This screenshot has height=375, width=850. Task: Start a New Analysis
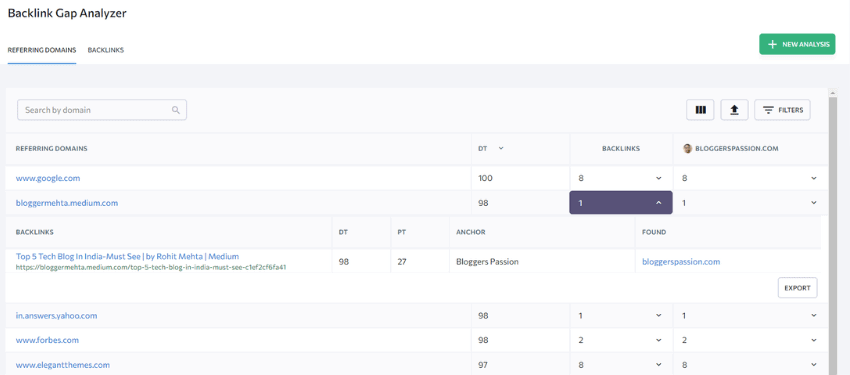pyautogui.click(x=797, y=44)
